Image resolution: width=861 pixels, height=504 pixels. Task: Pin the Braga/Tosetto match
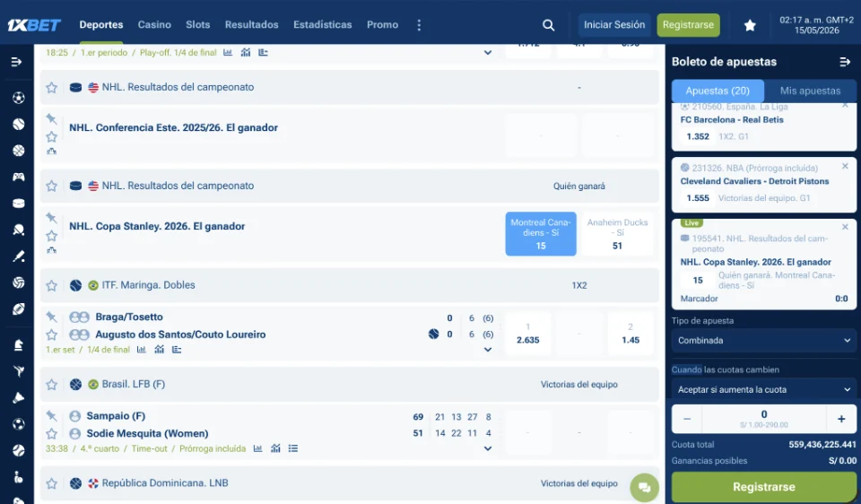pos(52,317)
